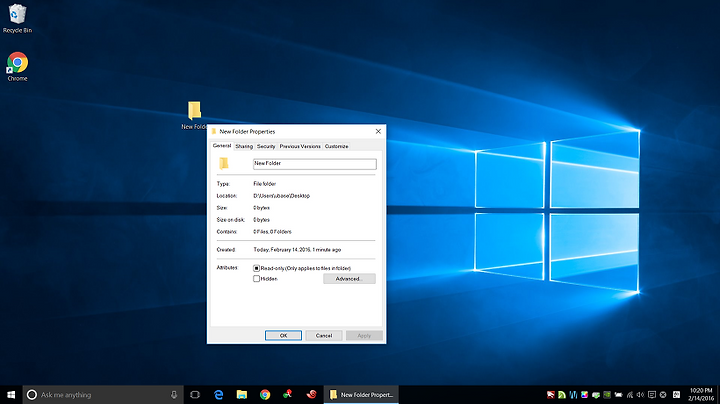Click the folder name text field

click(x=315, y=164)
